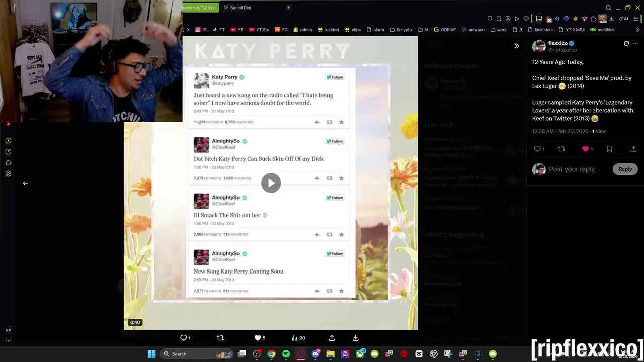Open the aniwave bookmark
Viewport: 644px width, 362px height.
coord(473,30)
